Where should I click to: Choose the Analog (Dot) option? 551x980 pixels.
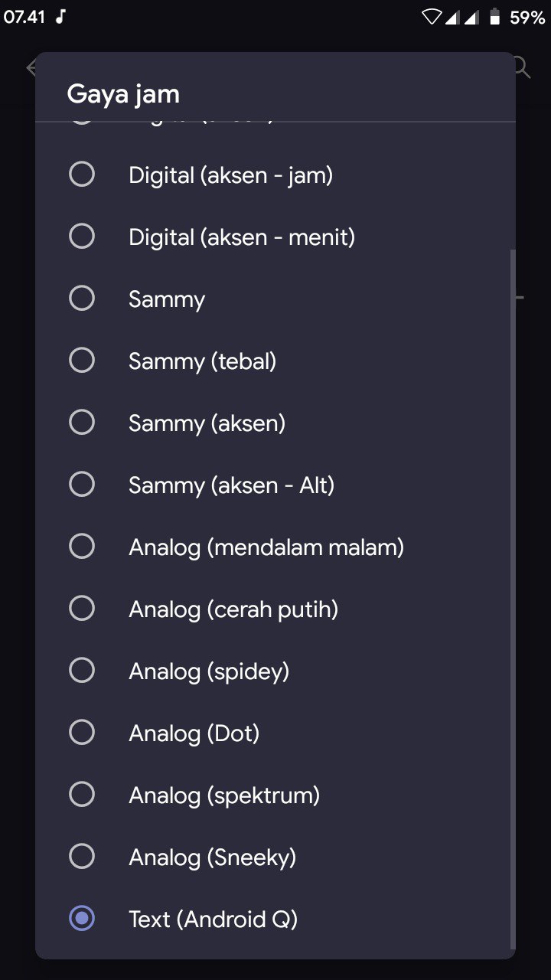275,733
